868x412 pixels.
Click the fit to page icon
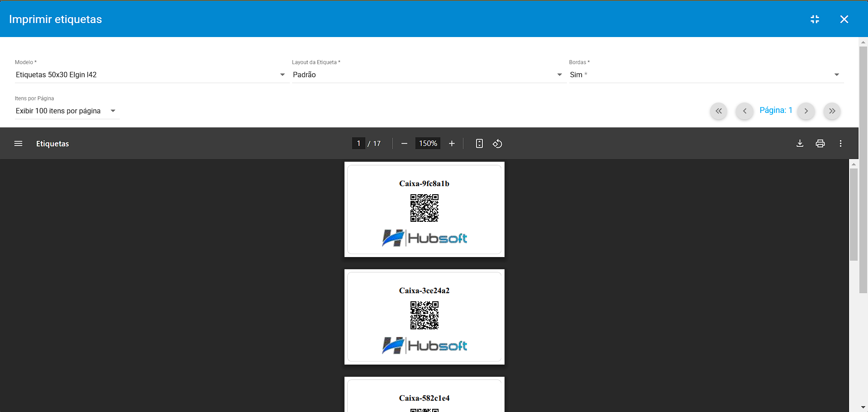coord(479,143)
